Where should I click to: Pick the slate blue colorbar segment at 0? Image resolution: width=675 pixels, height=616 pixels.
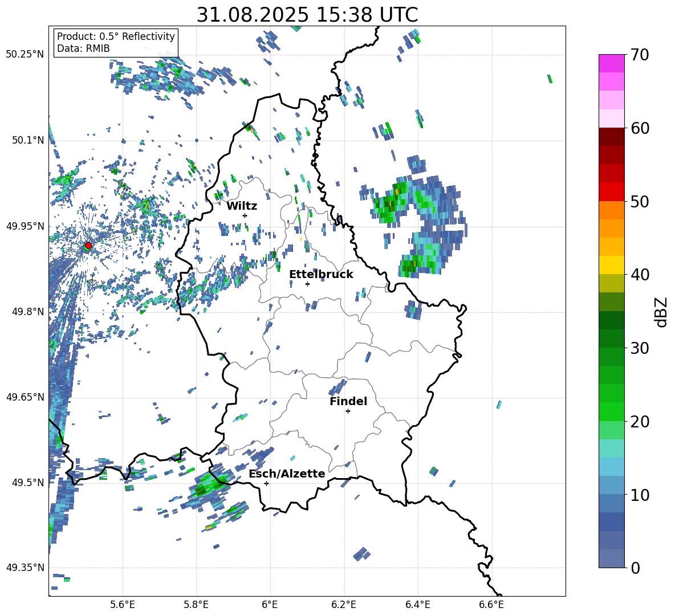pos(612,558)
